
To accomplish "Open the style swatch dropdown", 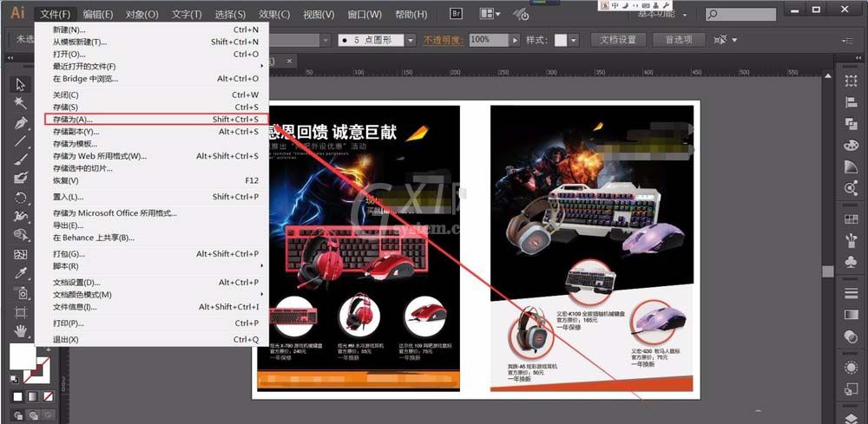I will tap(574, 41).
